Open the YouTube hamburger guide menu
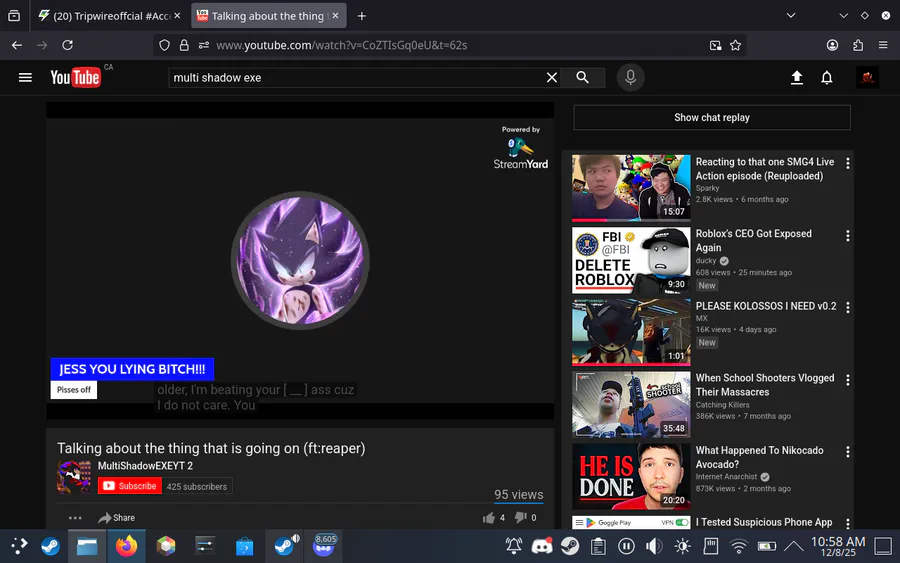900x563 pixels. pyautogui.click(x=25, y=77)
